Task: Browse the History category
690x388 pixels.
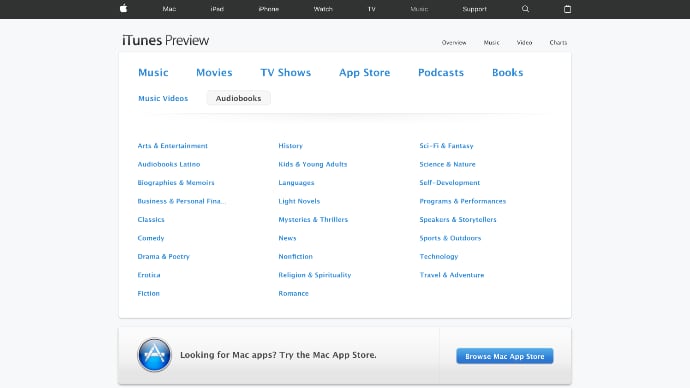Action: coord(290,146)
